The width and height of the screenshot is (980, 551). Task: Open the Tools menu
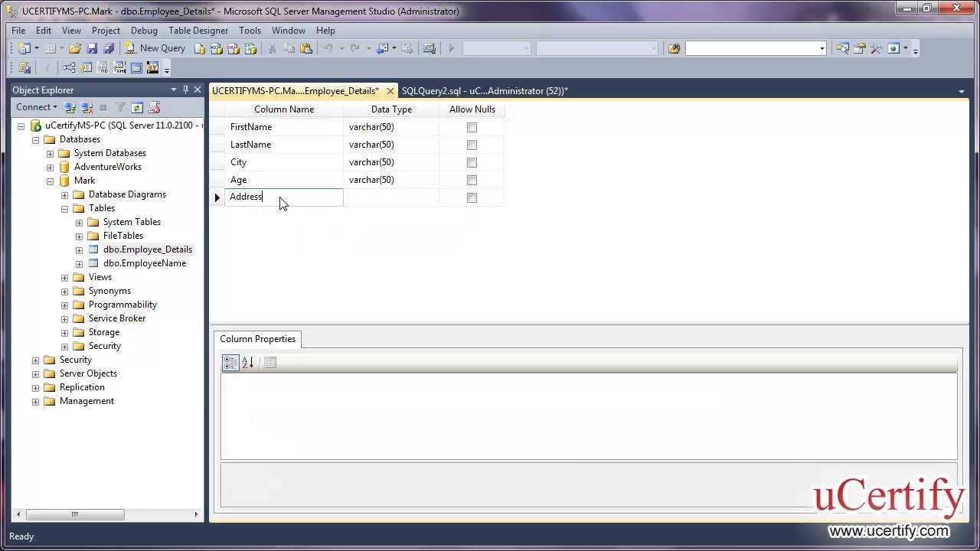(x=250, y=31)
